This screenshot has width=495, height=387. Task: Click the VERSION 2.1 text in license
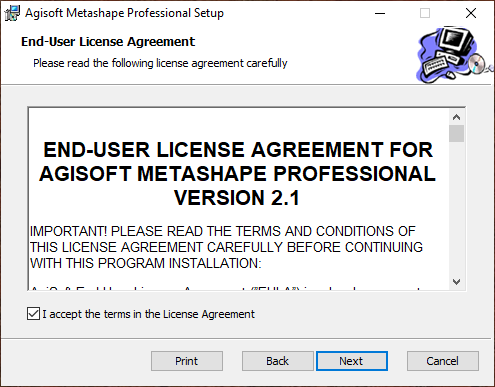[x=237, y=197]
